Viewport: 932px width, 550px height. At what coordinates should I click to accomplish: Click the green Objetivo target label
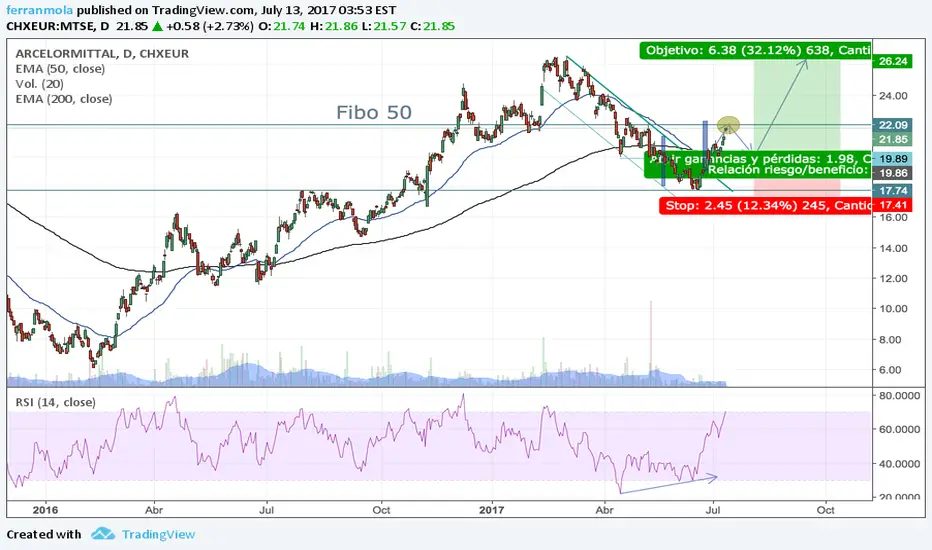755,51
